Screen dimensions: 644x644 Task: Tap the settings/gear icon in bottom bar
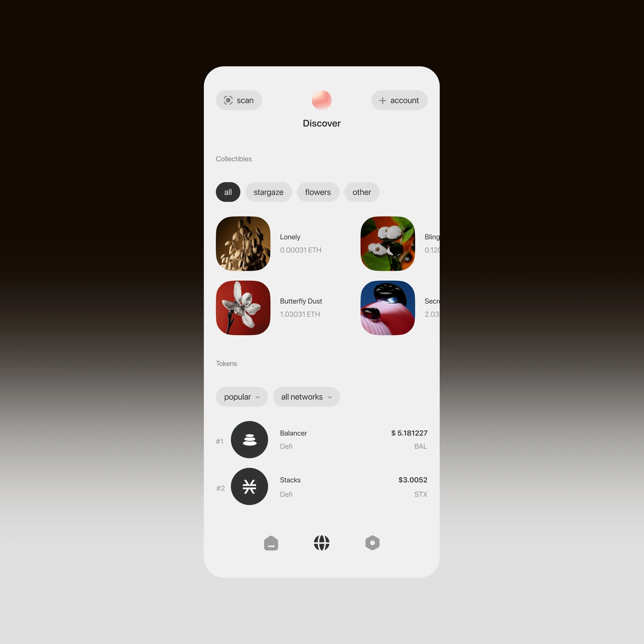(372, 542)
